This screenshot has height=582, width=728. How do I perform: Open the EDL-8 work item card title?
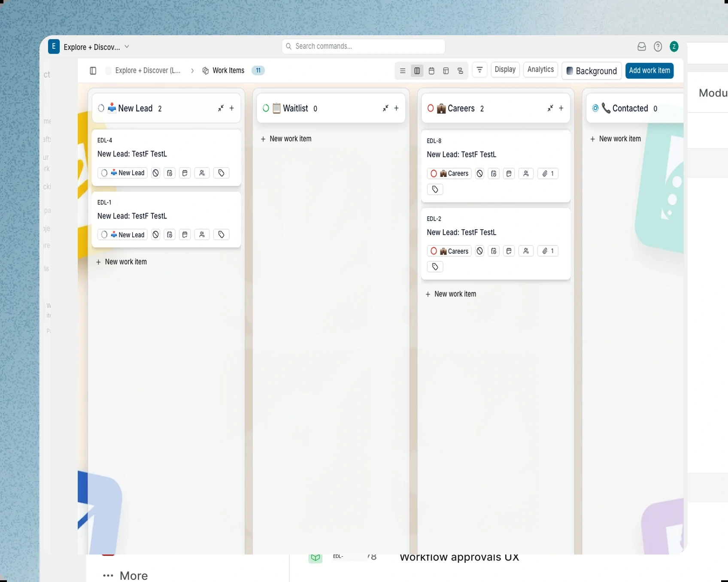click(x=461, y=155)
